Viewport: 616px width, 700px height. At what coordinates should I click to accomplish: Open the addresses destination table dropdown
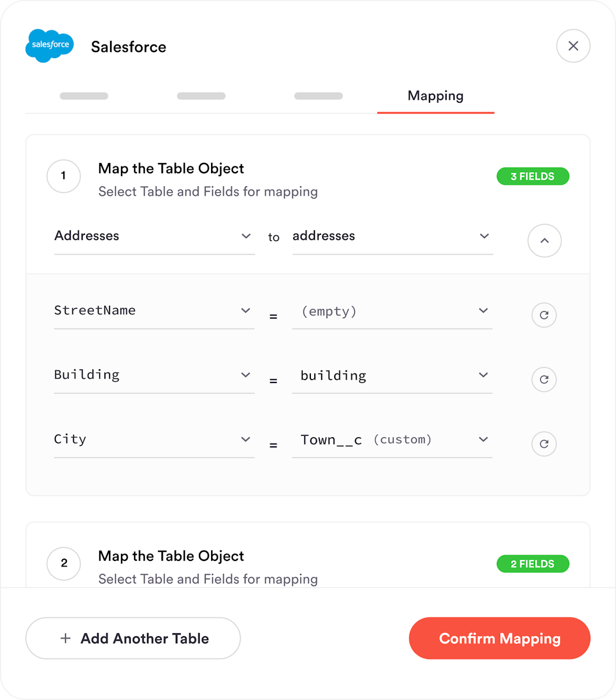point(392,236)
